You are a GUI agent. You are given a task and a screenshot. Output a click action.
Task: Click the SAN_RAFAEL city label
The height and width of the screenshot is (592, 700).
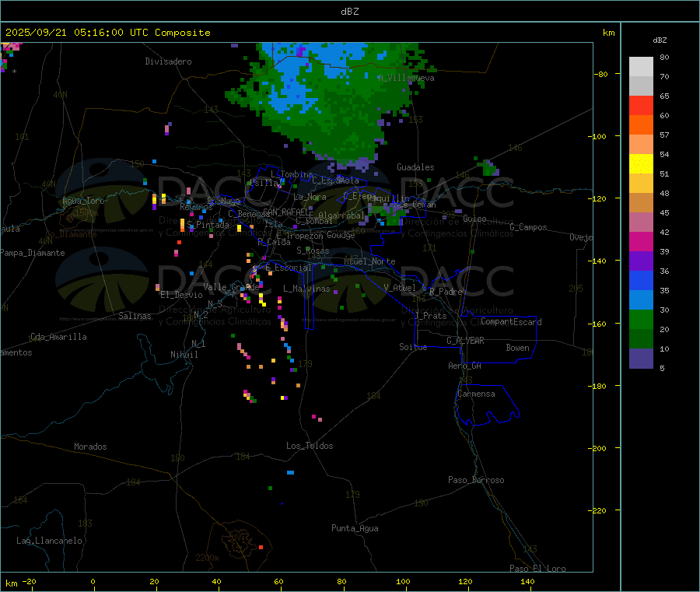click(x=288, y=212)
